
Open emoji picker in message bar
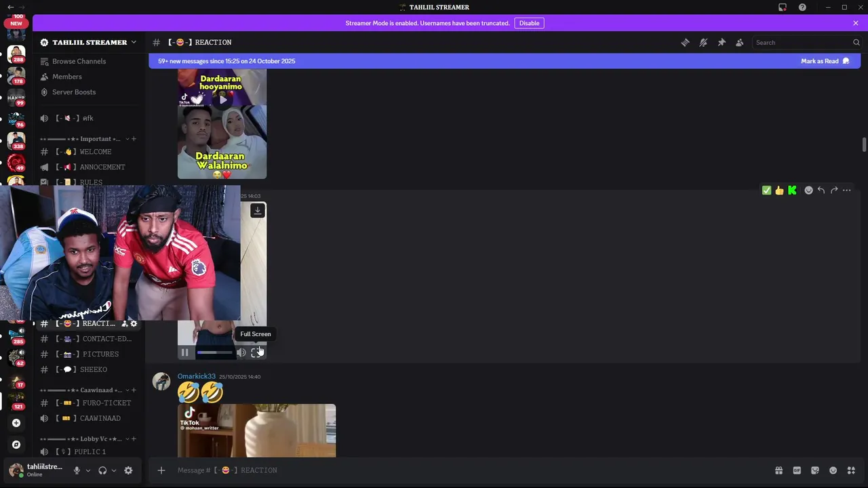click(833, 470)
